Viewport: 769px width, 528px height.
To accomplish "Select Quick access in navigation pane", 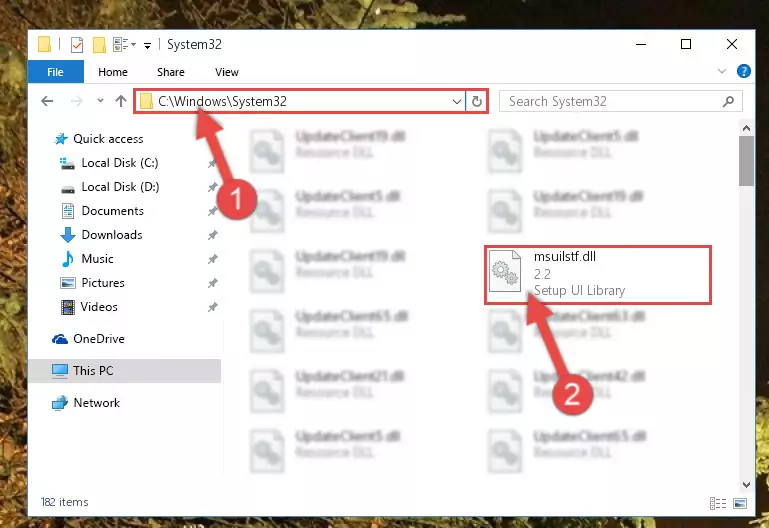I will click(x=108, y=139).
